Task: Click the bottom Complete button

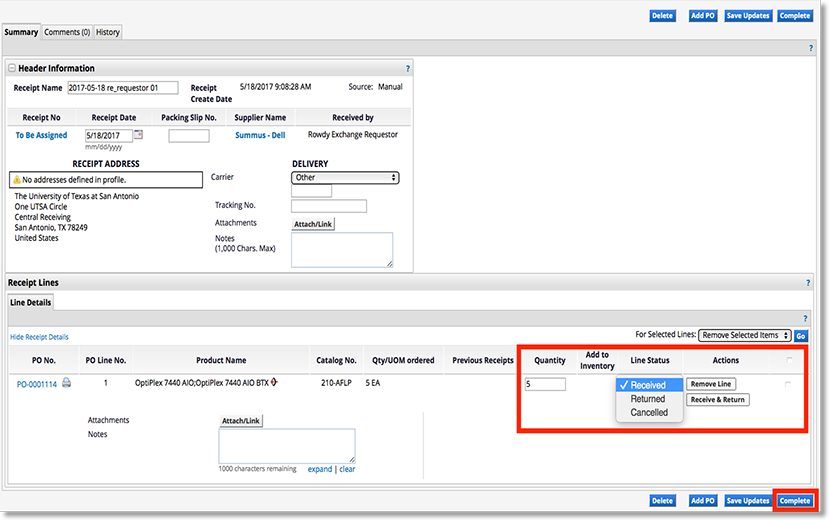Action: coord(795,500)
